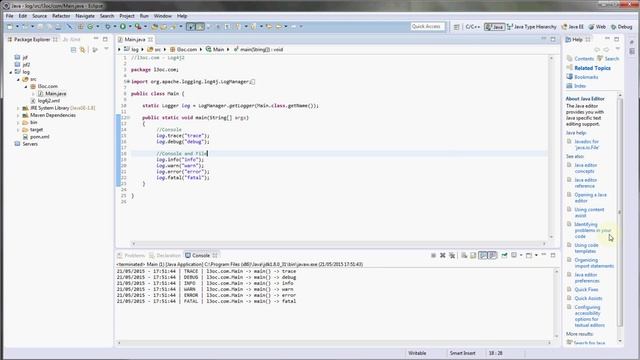Click the Help forward arrow icon

click(x=607, y=49)
